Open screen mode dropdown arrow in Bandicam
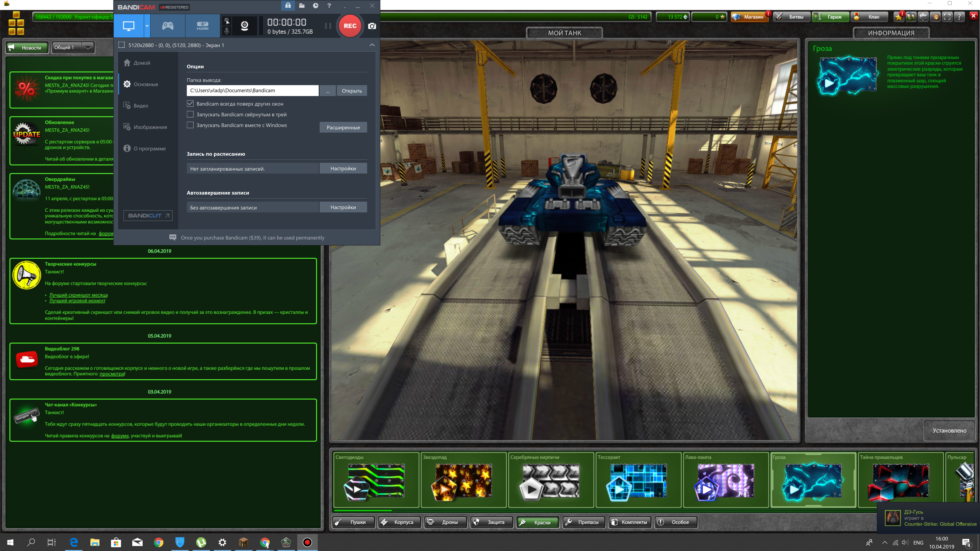 (147, 26)
